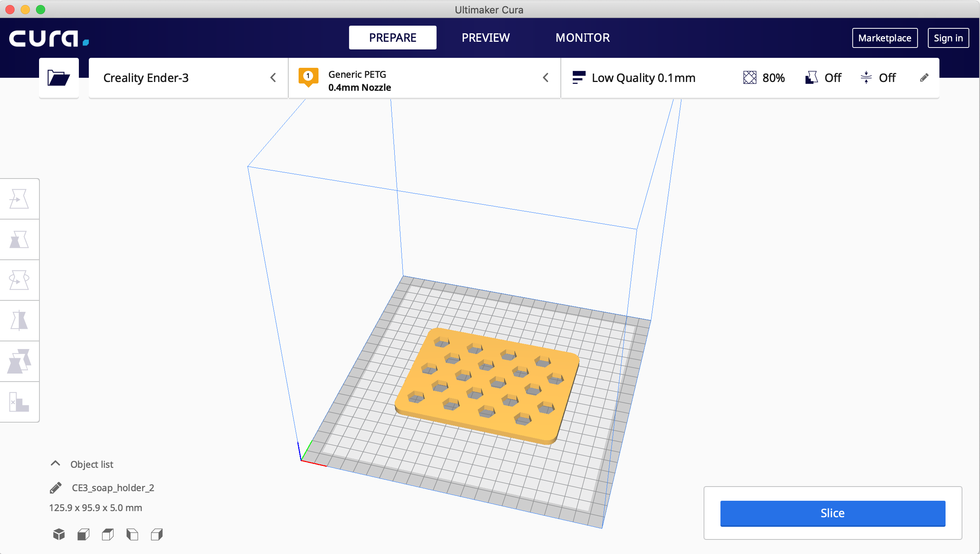Viewport: 980px width, 554px height.
Task: Open the Low Quality 0.1mm settings panel
Action: tap(750, 78)
